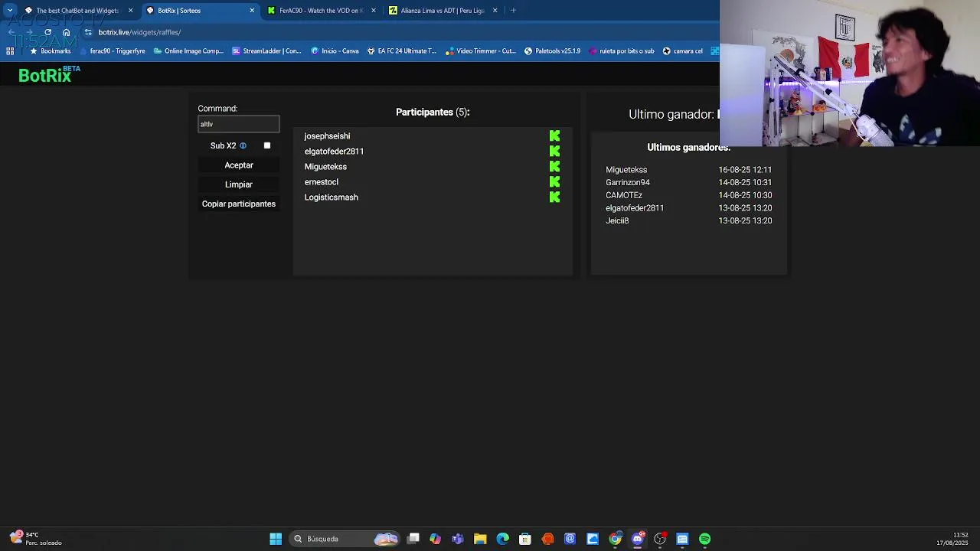980x551 pixels.
Task: Click the taskbar Búsqueda search box
Action: pyautogui.click(x=346, y=539)
